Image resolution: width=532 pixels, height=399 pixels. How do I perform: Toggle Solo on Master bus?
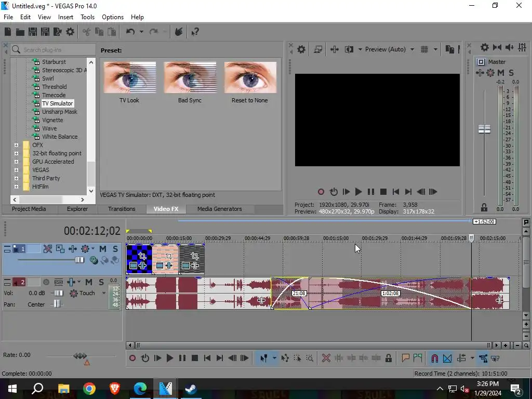pyautogui.click(x=511, y=73)
